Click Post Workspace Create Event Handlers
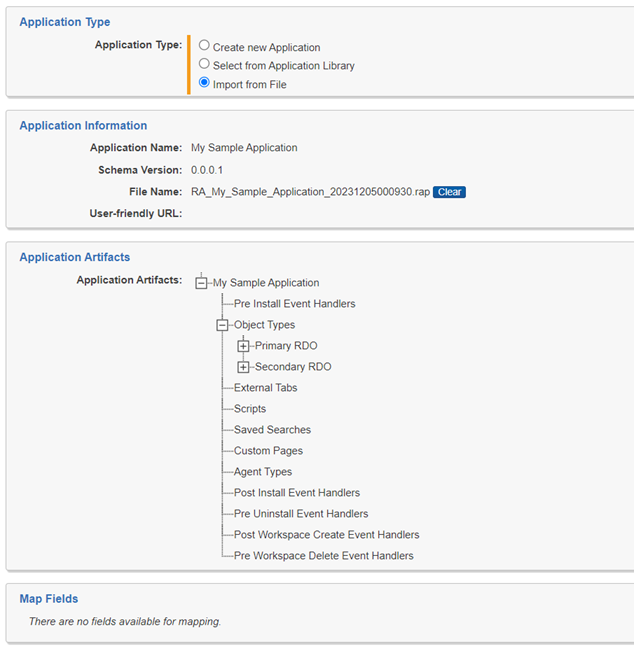The width and height of the screenshot is (634, 651). coord(326,535)
